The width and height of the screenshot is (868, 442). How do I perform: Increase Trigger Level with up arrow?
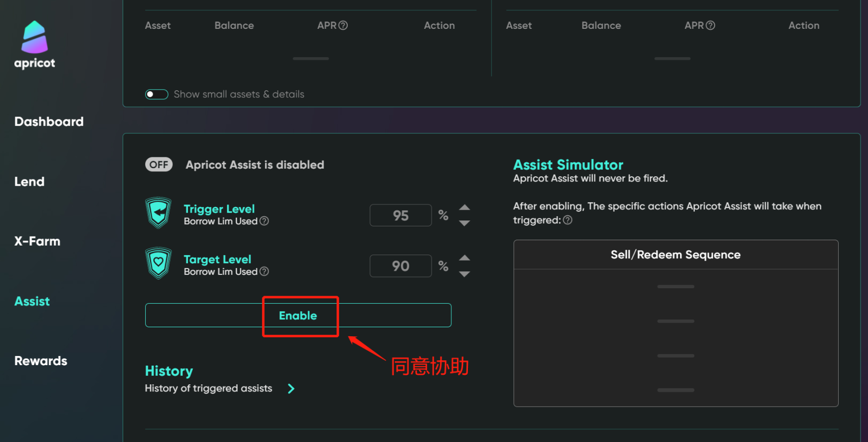click(x=465, y=208)
